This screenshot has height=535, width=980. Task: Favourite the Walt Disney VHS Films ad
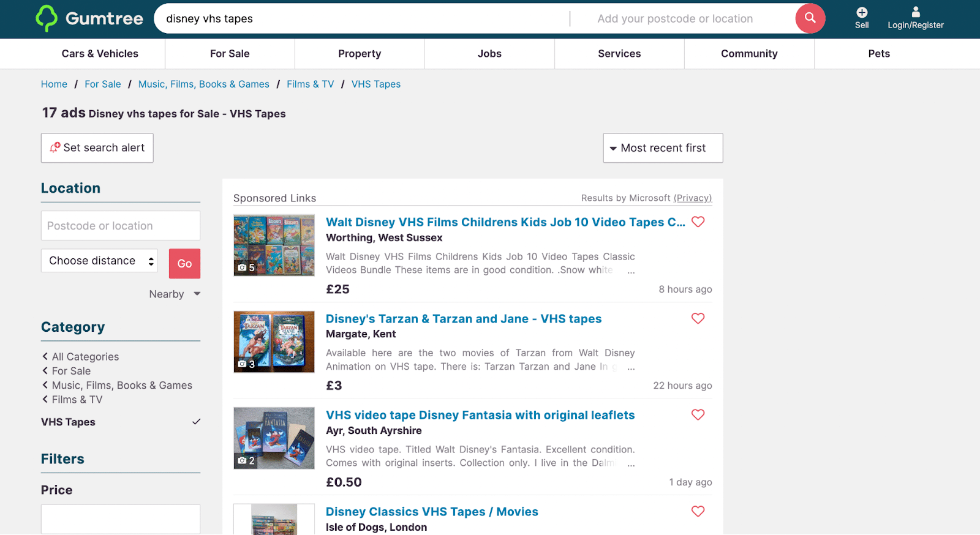click(698, 222)
